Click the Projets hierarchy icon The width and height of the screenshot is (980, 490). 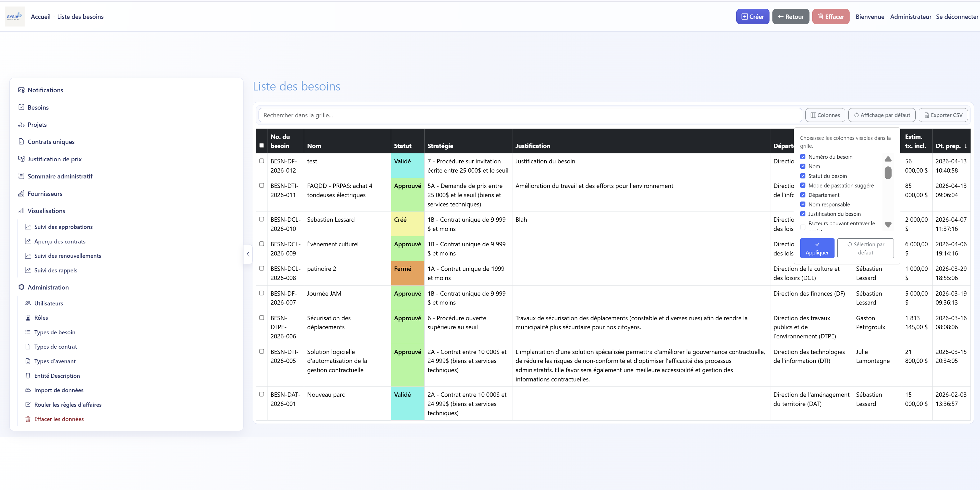(21, 124)
